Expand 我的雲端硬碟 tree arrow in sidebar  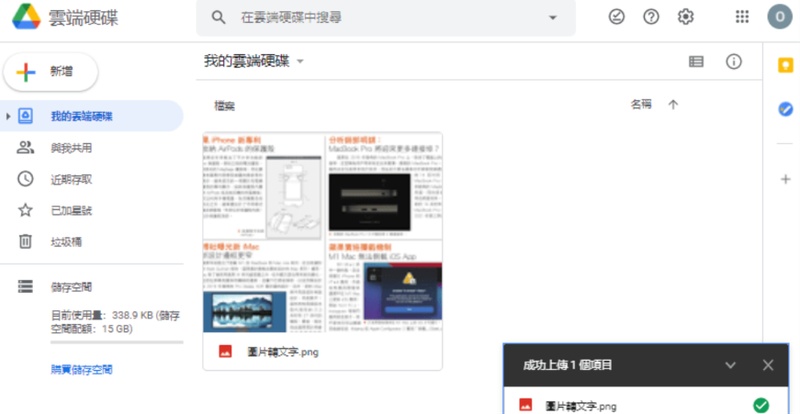pyautogui.click(x=8, y=116)
